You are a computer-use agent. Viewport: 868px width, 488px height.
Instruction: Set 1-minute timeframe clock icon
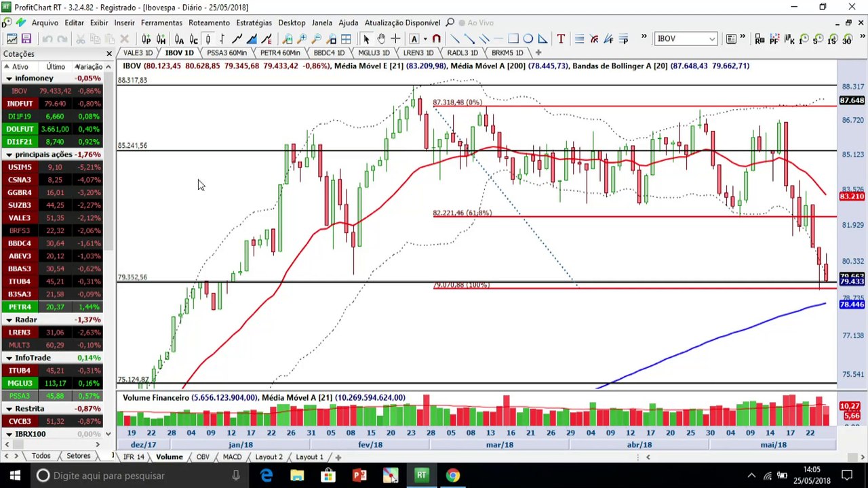pos(804,39)
